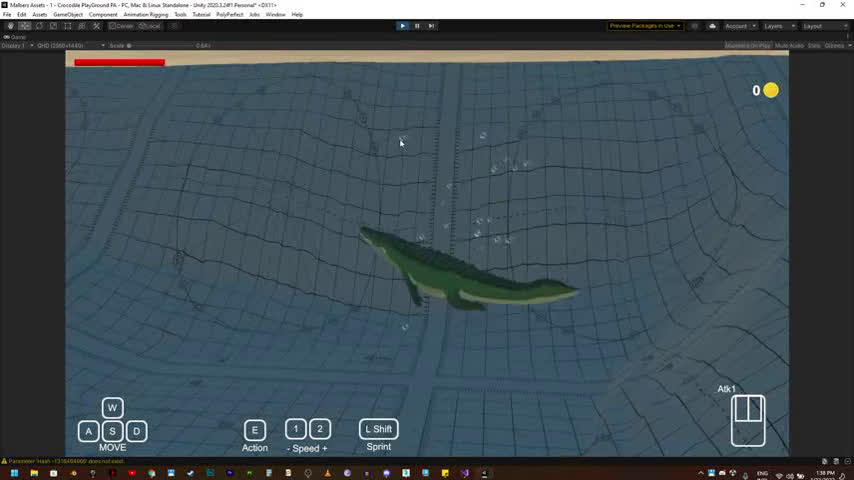
Task: Toggle the Stats overlay
Action: pyautogui.click(x=814, y=45)
